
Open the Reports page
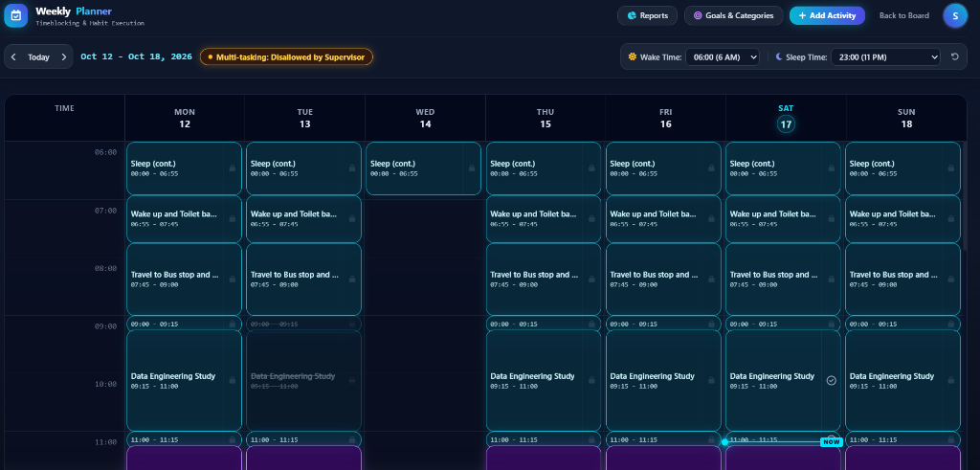point(648,15)
